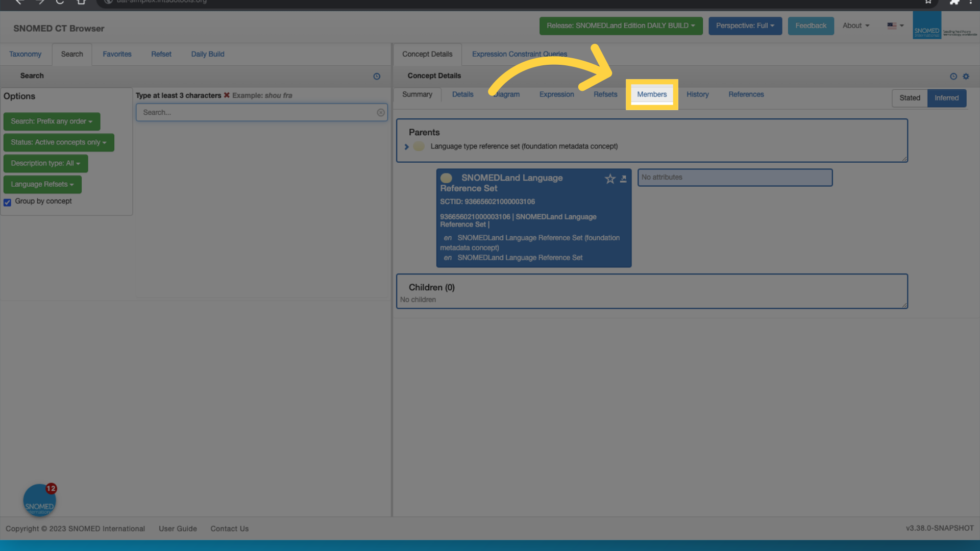The width and height of the screenshot is (980, 551).
Task: Open the Language Refsets dropdown
Action: [42, 184]
